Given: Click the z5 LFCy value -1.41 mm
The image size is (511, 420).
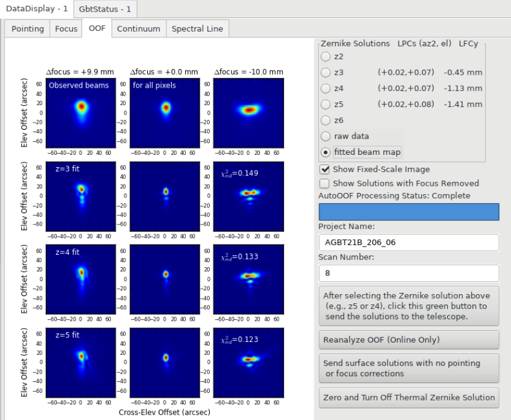Looking at the screenshot, I should [463, 105].
